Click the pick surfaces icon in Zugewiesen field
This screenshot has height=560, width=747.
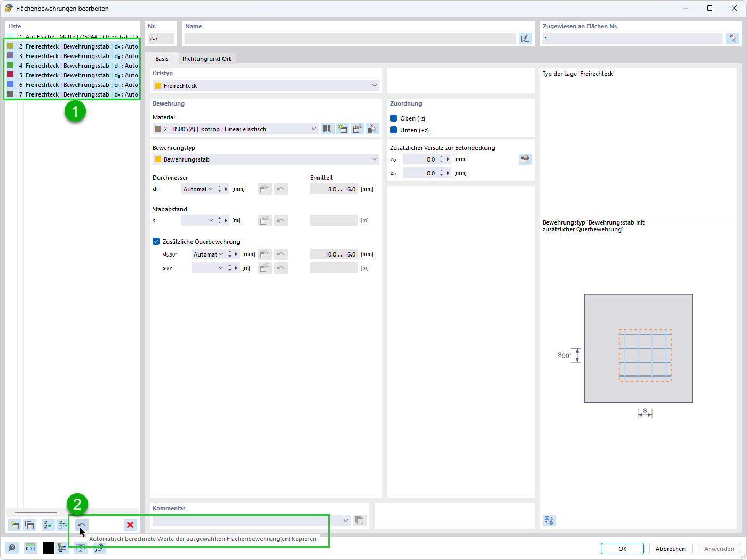pos(732,38)
